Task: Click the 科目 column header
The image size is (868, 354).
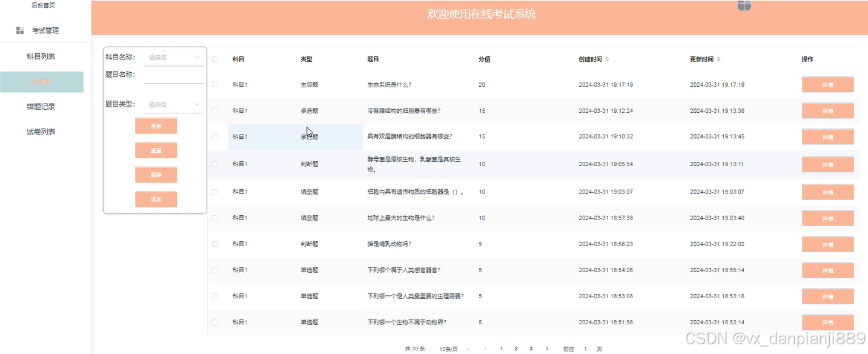Action: [239, 59]
